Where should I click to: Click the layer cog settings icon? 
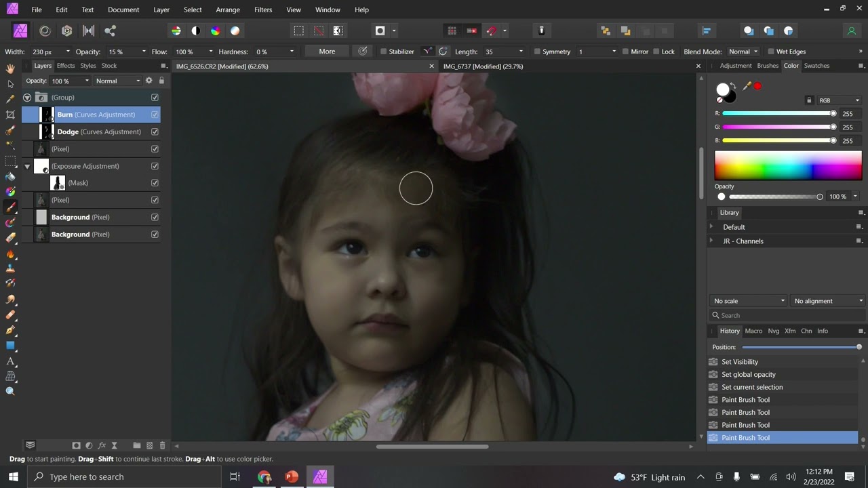[x=149, y=81]
